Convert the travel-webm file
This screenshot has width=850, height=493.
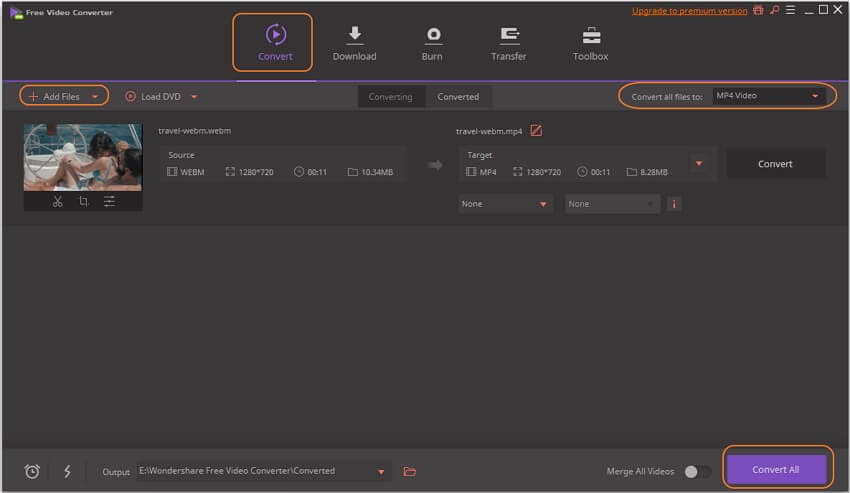click(x=775, y=164)
